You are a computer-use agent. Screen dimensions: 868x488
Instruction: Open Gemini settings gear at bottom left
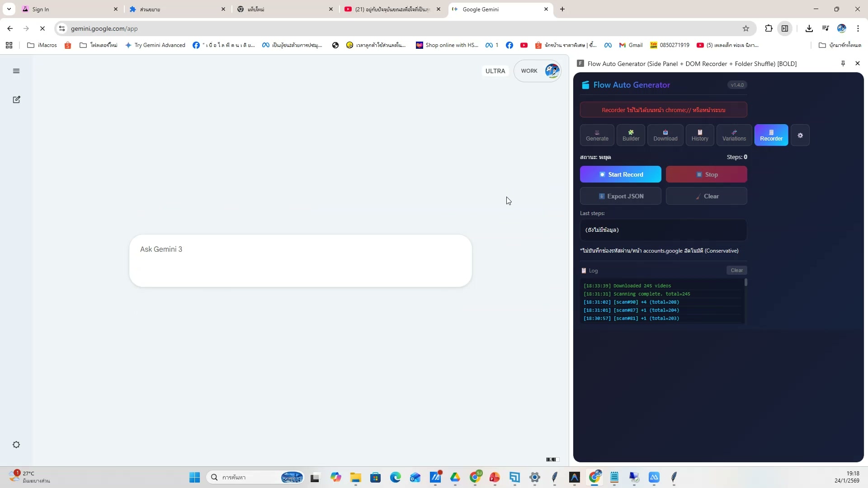[16, 445]
